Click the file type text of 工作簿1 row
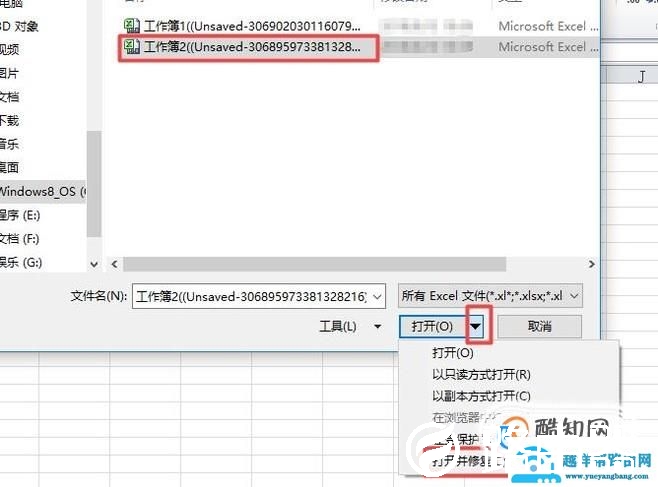 pyautogui.click(x=548, y=26)
